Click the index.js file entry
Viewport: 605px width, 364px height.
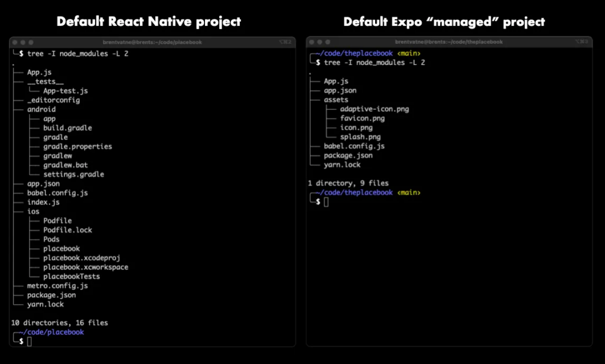pyautogui.click(x=44, y=202)
